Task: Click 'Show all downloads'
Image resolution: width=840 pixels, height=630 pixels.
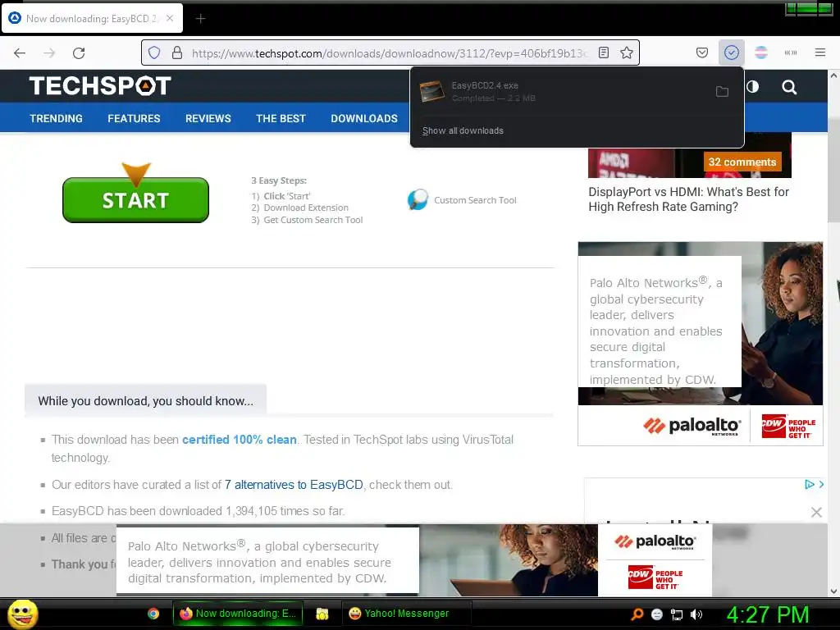Action: [463, 130]
